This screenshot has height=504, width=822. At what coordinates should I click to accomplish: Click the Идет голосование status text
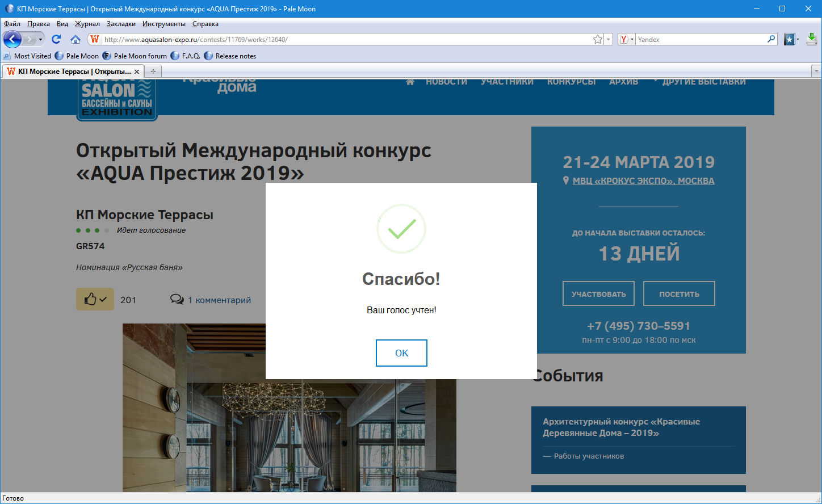point(151,230)
